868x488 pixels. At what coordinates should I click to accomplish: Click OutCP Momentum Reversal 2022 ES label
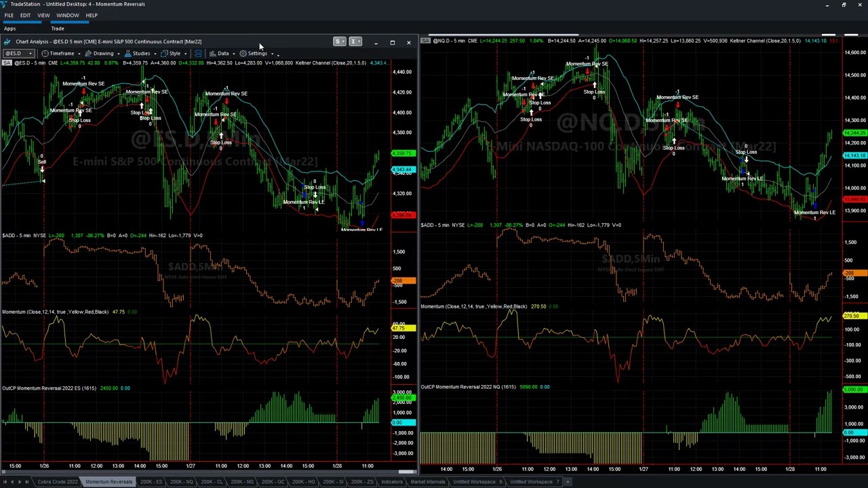coord(50,388)
